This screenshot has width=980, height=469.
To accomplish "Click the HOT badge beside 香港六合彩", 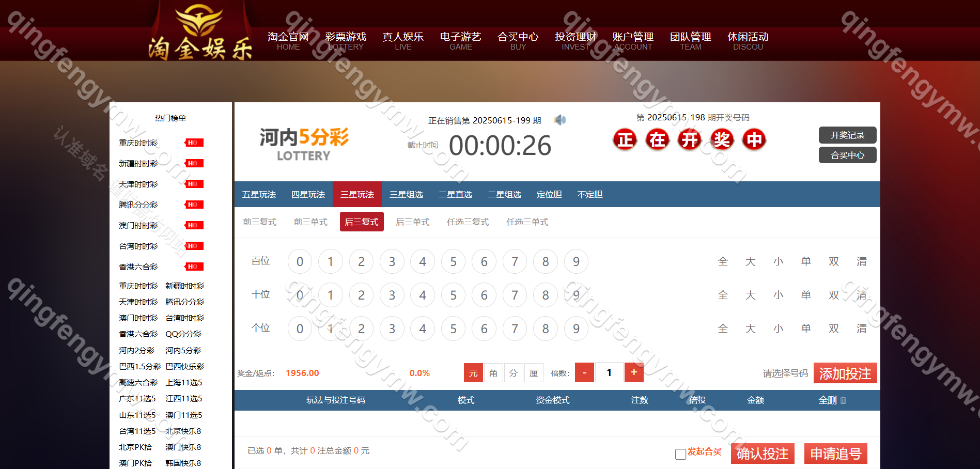I will point(194,267).
